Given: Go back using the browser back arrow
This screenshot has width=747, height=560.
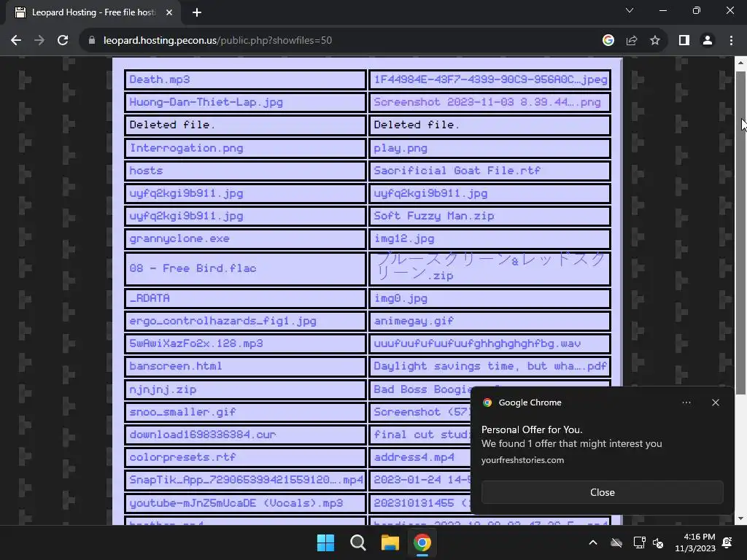Looking at the screenshot, I should point(16,41).
